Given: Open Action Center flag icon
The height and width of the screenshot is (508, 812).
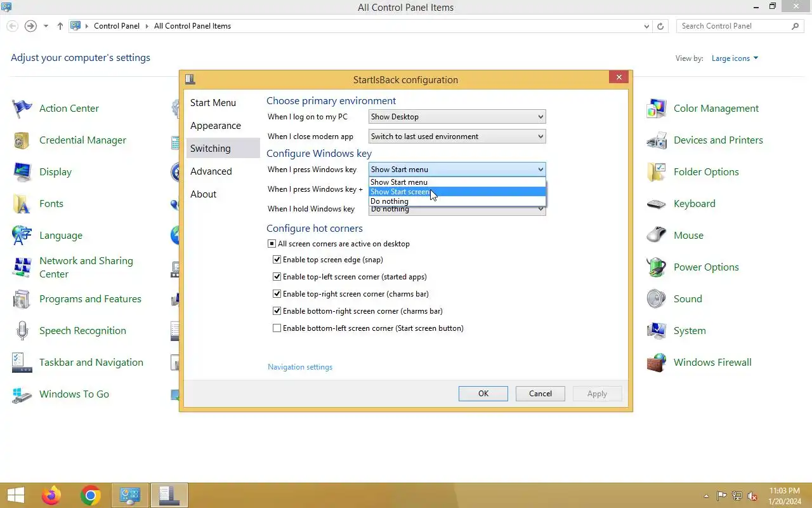Looking at the screenshot, I should pyautogui.click(x=22, y=109).
